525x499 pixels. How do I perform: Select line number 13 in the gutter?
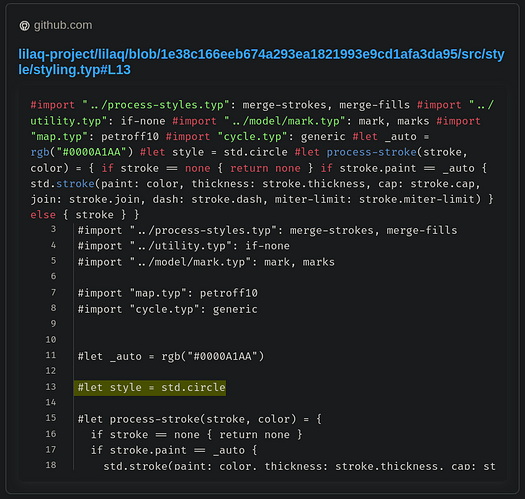tap(51, 387)
